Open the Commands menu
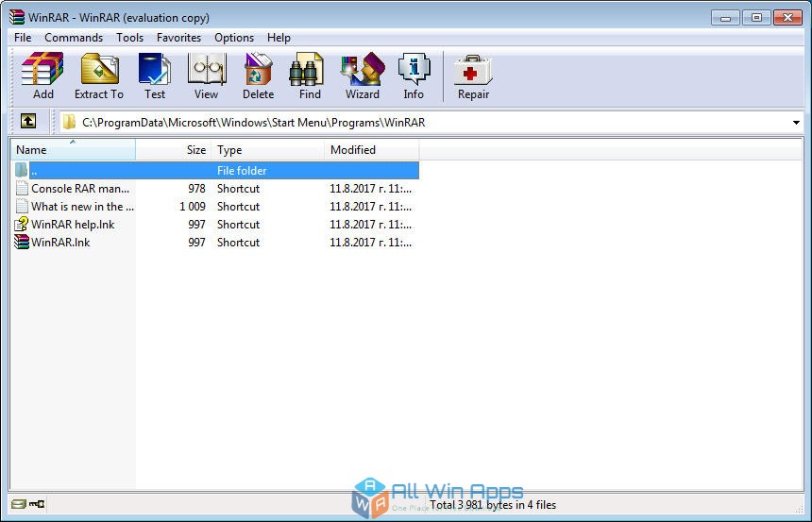This screenshot has height=522, width=812. (74, 38)
